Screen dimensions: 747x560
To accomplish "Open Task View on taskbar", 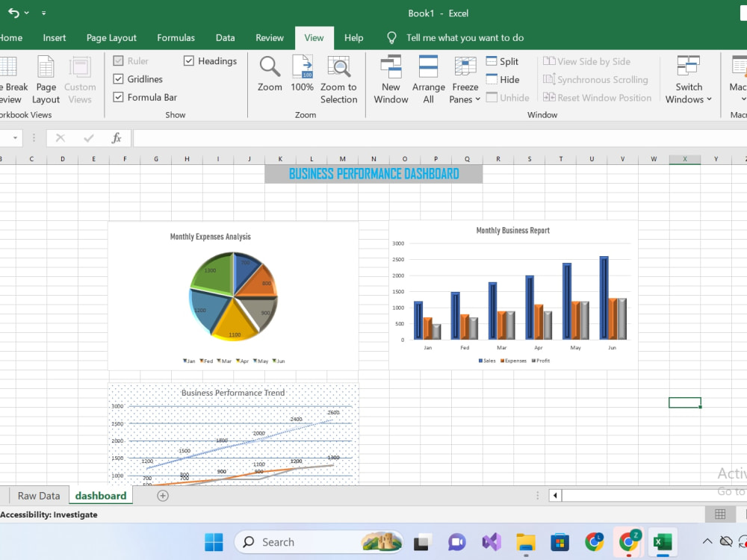I will pos(421,542).
